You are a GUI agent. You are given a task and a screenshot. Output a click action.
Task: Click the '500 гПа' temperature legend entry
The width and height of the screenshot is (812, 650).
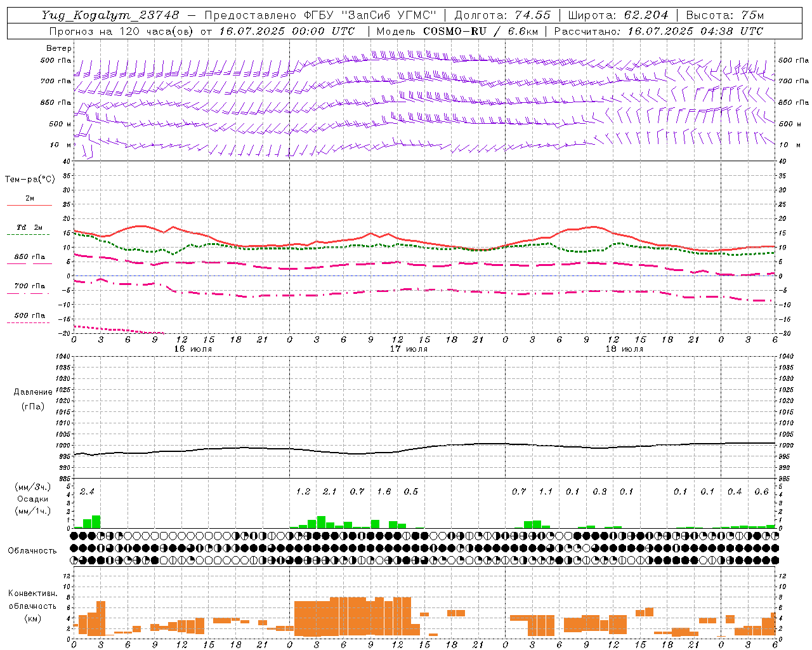click(30, 315)
